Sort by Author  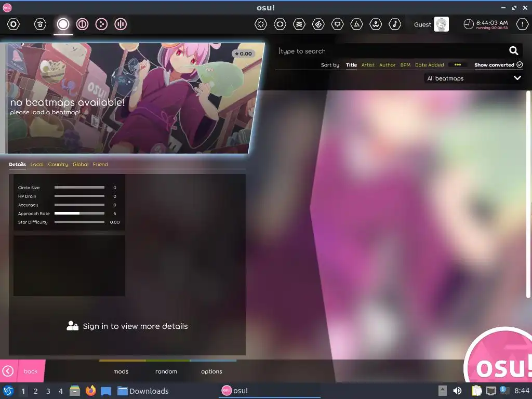pyautogui.click(x=388, y=65)
